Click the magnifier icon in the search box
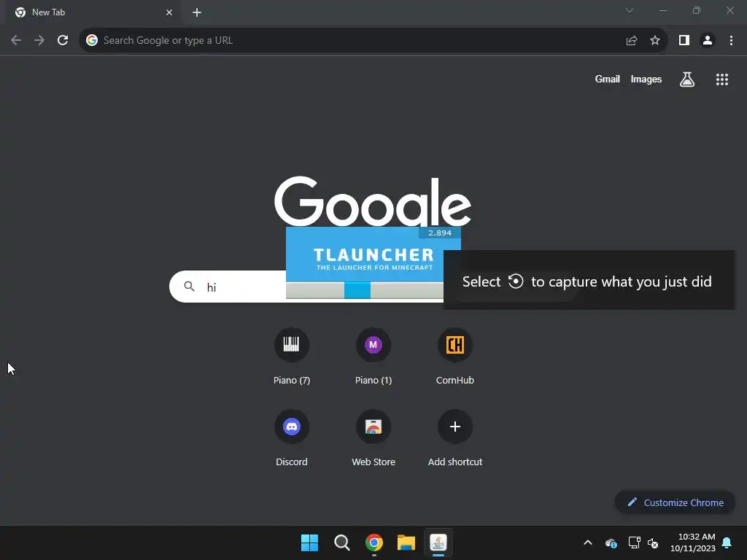Viewport: 747px width, 560px height. click(x=189, y=286)
